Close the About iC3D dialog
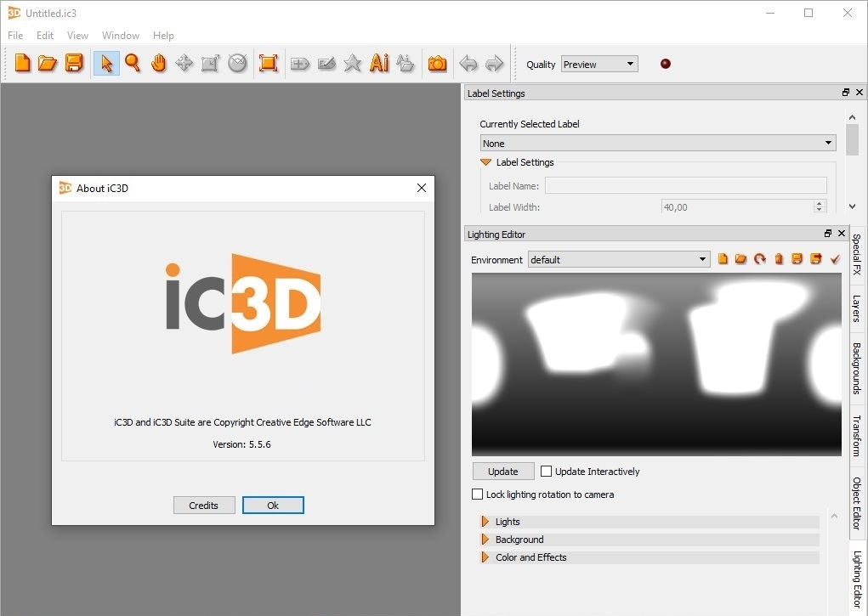868x616 pixels. click(422, 188)
